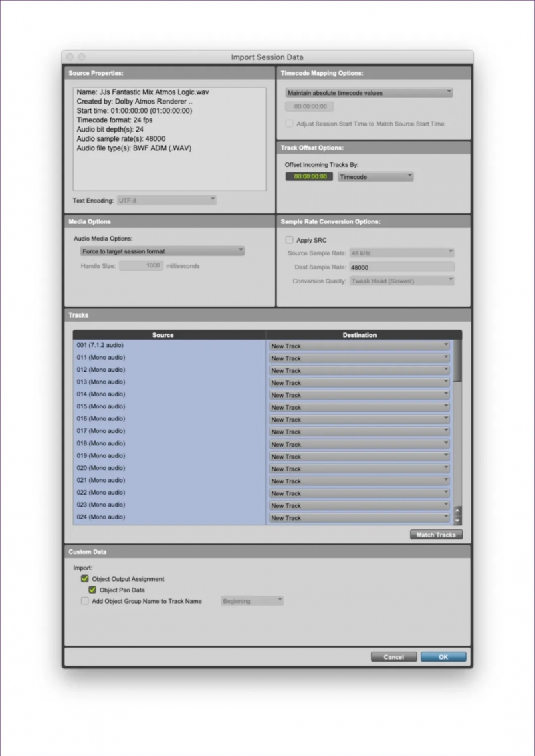This screenshot has height=756, width=535.
Task: Open destination dropdown for 020 (Mono audio)
Action: [x=359, y=469]
